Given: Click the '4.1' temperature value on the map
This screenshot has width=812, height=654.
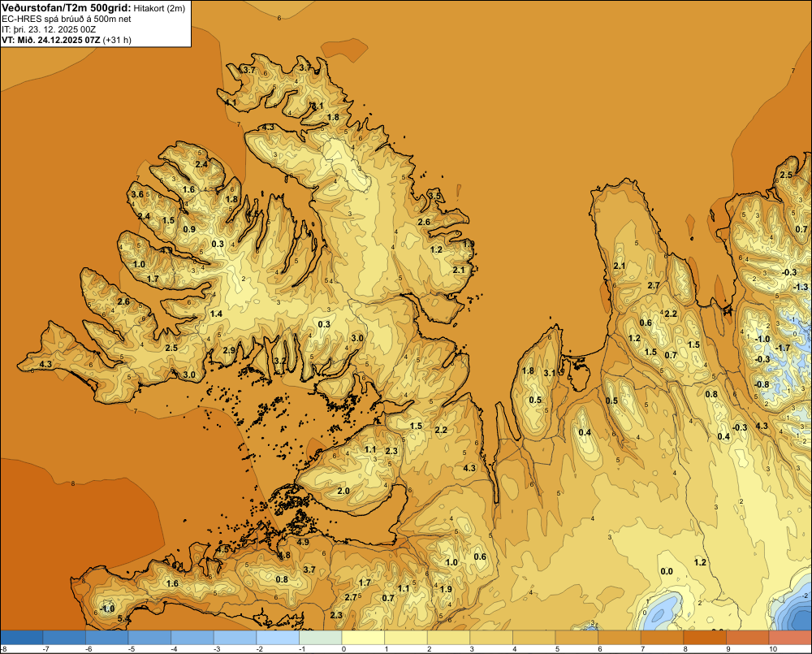Looking at the screenshot, I should (231, 102).
